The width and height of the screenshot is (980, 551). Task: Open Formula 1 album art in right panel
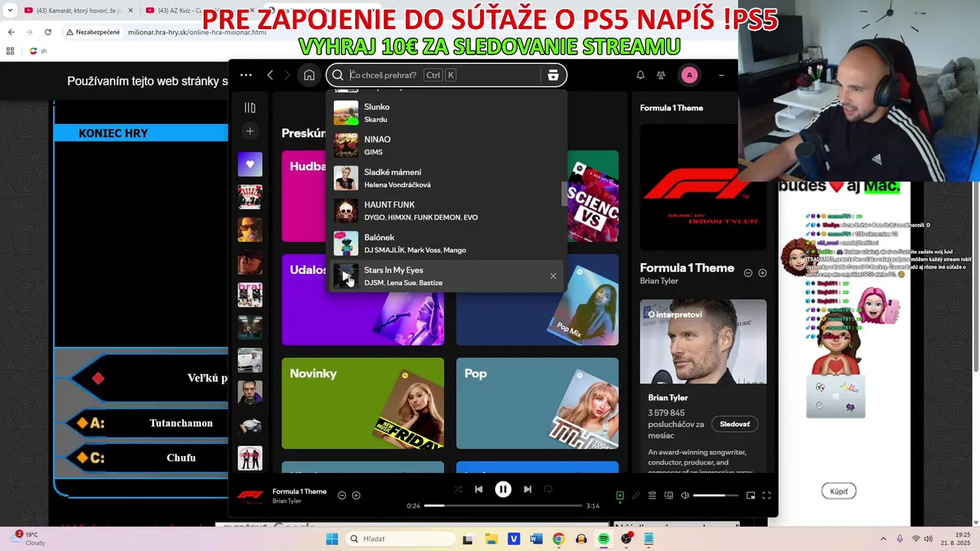click(703, 187)
